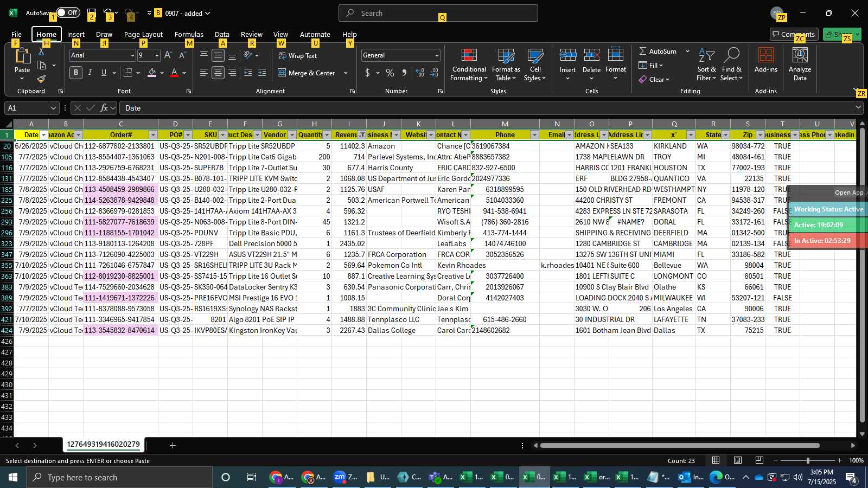Apply Italic formatting
Image resolution: width=868 pixels, height=488 pixels.
coord(90,73)
